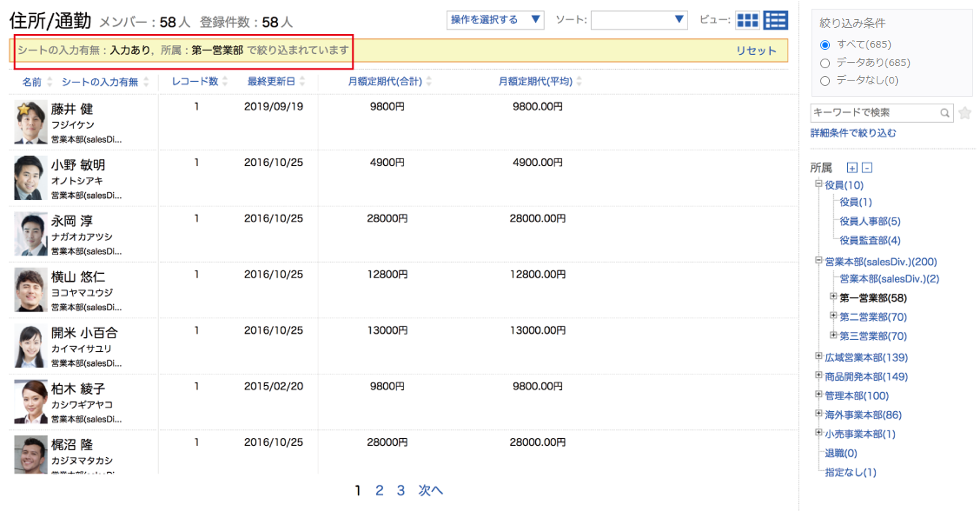Expand the 第二営業部(70) tree node

tap(833, 315)
